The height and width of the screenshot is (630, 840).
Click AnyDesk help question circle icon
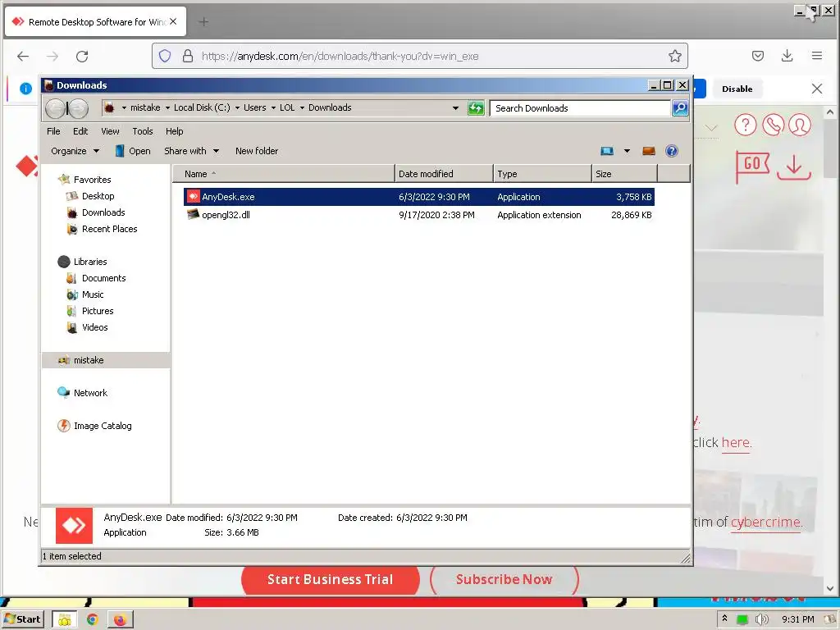(x=745, y=125)
